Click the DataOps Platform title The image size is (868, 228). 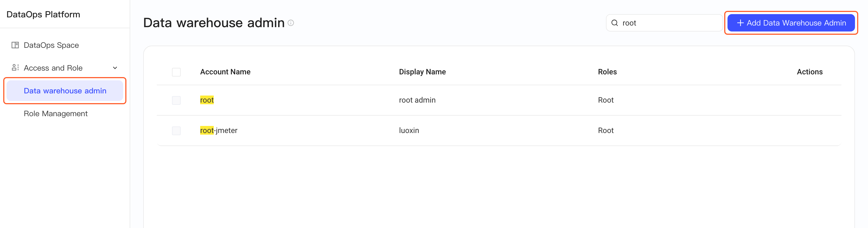coord(43,14)
